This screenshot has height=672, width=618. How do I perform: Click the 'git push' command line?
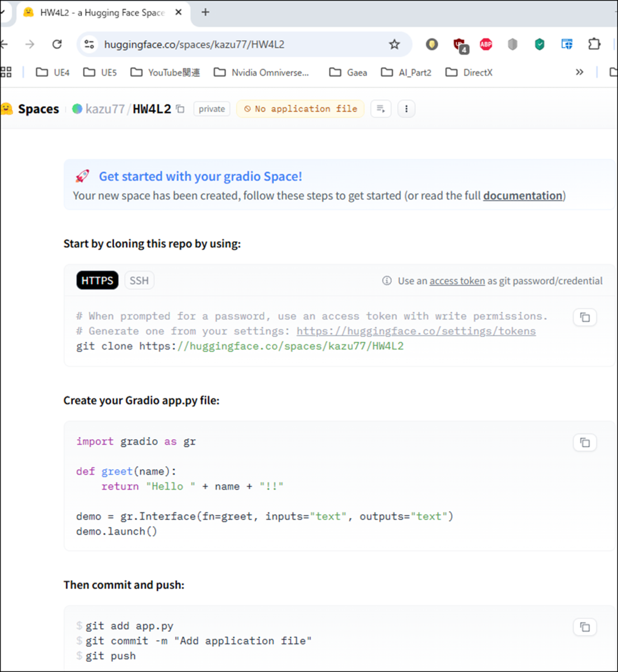click(111, 656)
